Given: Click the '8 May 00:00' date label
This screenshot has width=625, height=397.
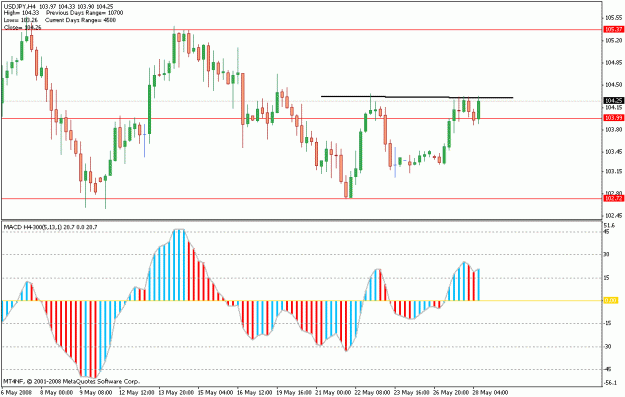Looking at the screenshot, I should [x=56, y=393].
